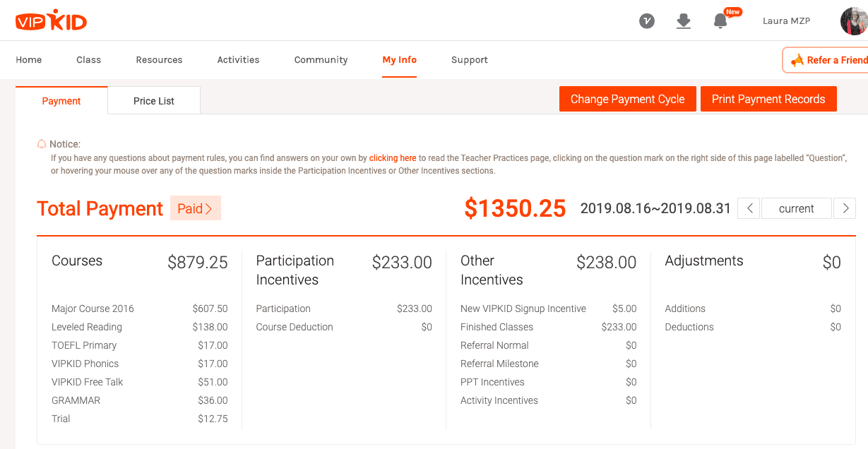Open the notifications bell icon

(720, 21)
